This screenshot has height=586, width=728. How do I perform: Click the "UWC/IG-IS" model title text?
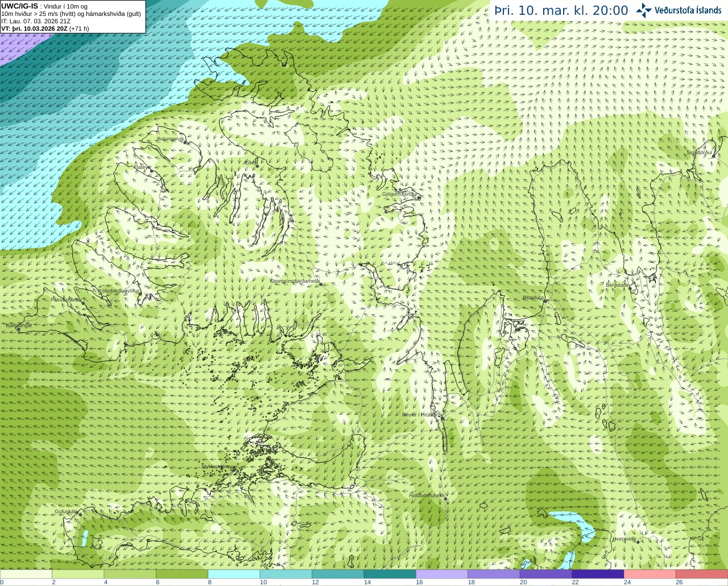(x=20, y=6)
